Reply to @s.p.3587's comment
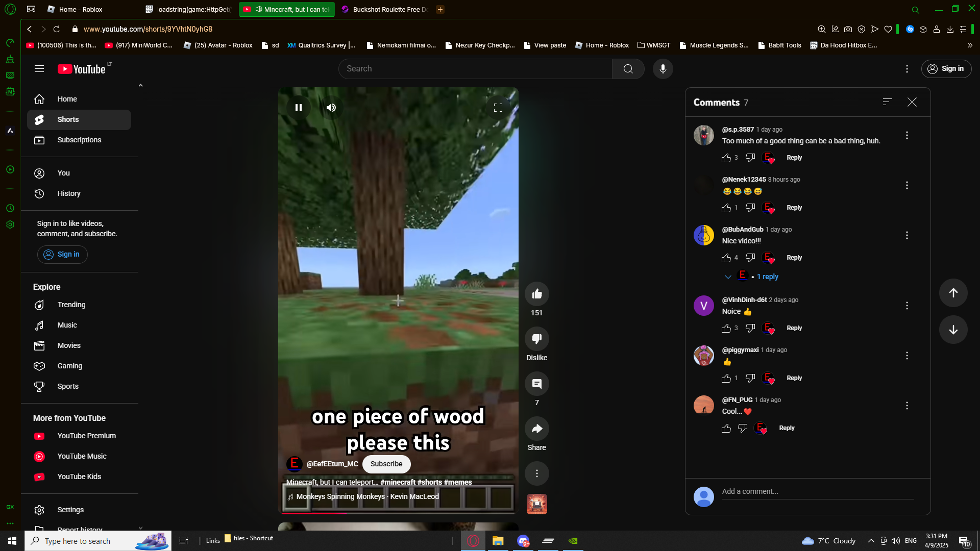980x551 pixels. point(794,158)
